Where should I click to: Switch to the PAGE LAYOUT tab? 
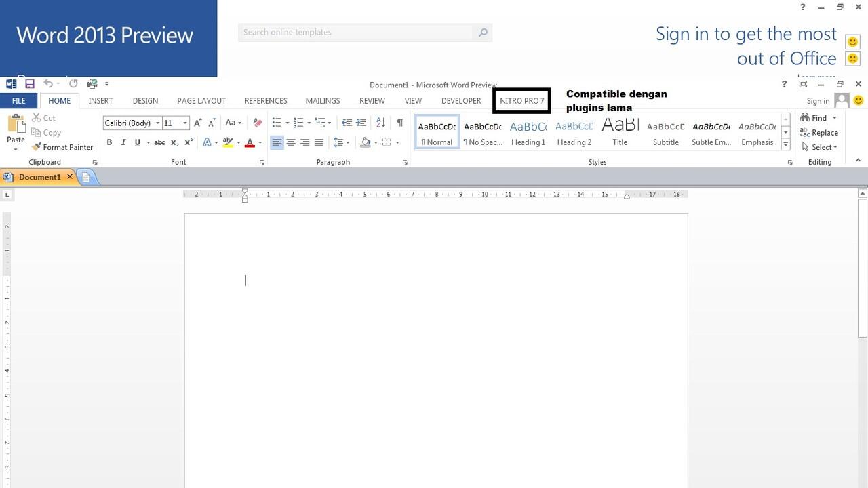[x=201, y=101]
